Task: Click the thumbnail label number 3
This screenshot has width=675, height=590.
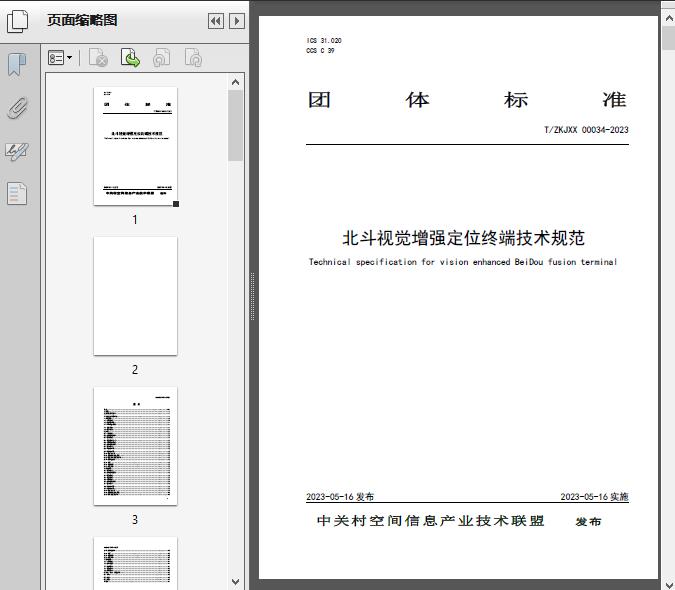Action: point(135,519)
